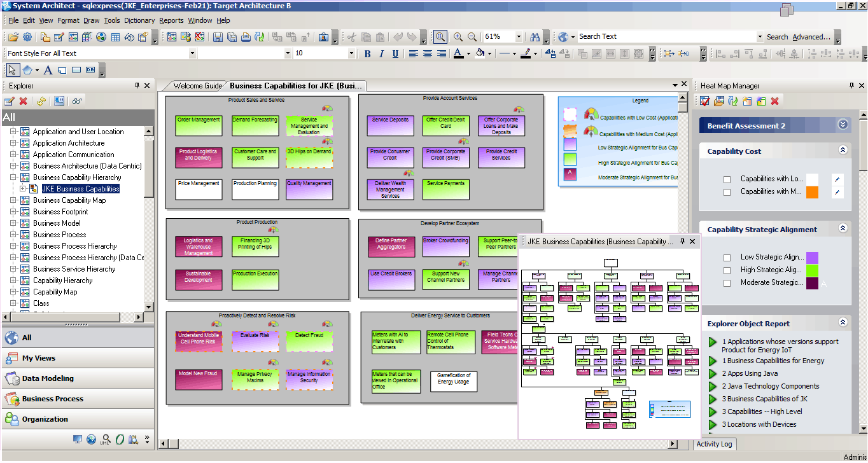Viewport: 868px width, 463px height.
Task: Click the Print icon in toolbar
Action: click(x=246, y=37)
